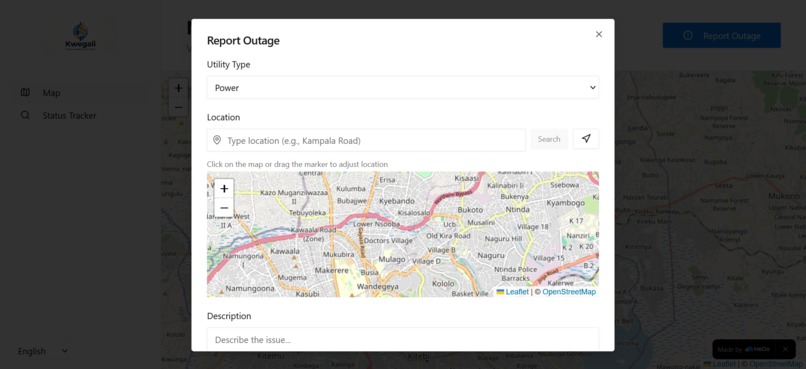Click Naguru label on dialog map
The height and width of the screenshot is (369, 806).
(491, 255)
